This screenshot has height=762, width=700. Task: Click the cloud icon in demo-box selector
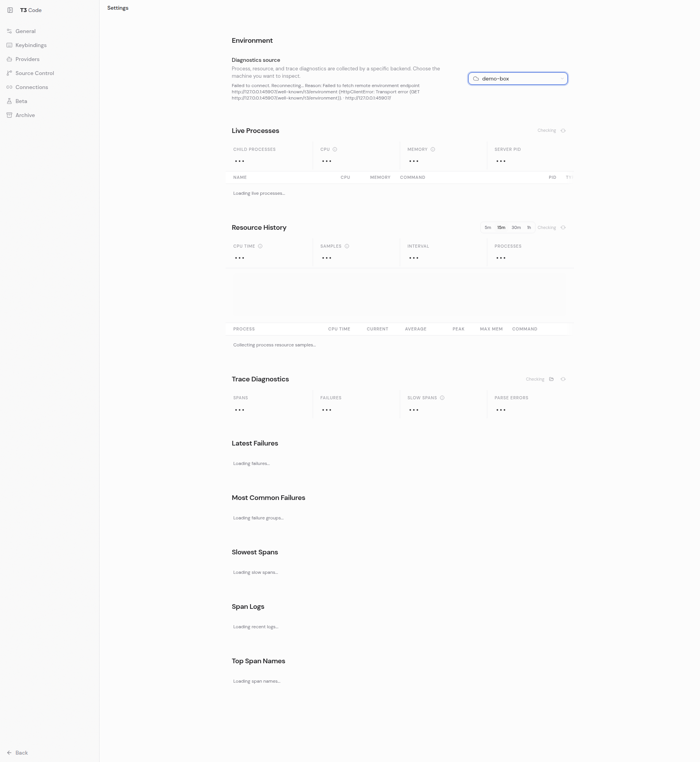click(476, 79)
